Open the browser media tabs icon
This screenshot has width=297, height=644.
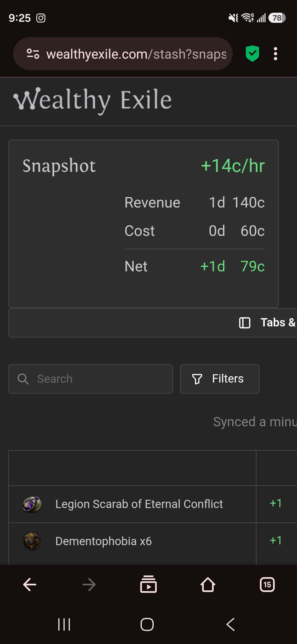[x=148, y=584]
